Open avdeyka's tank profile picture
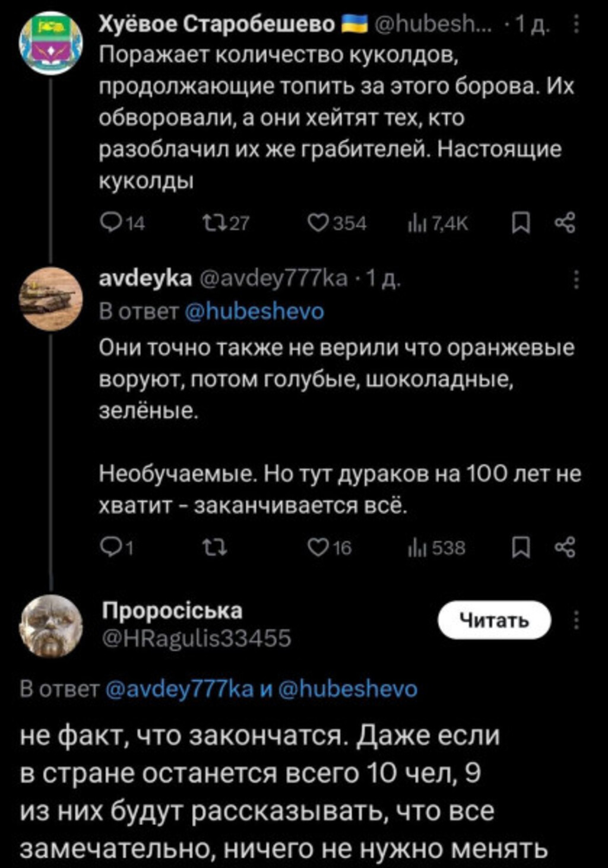 pyautogui.click(x=50, y=298)
